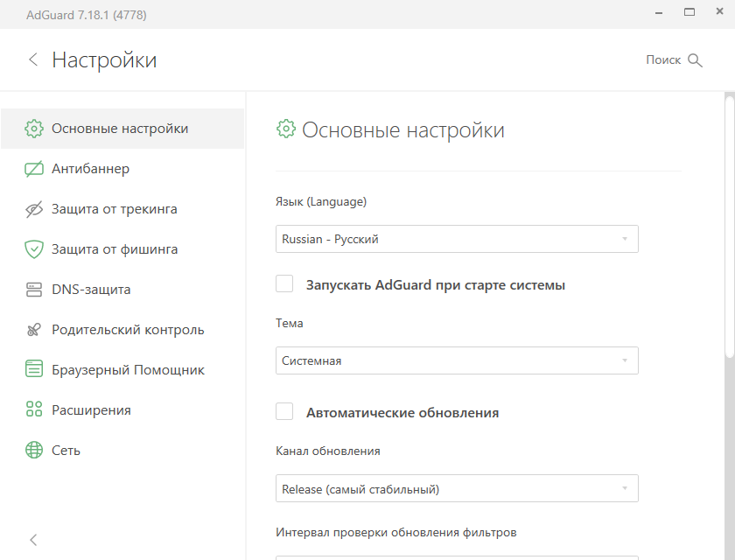
Task: Toggle the Автоматические обновления checkbox
Action: click(284, 412)
